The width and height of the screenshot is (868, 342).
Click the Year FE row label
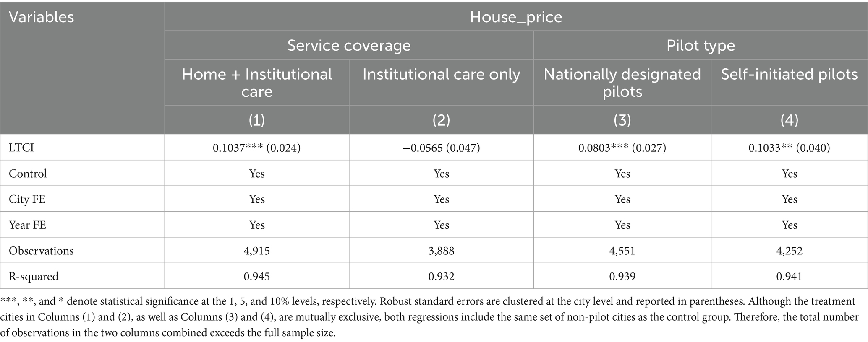tap(27, 225)
